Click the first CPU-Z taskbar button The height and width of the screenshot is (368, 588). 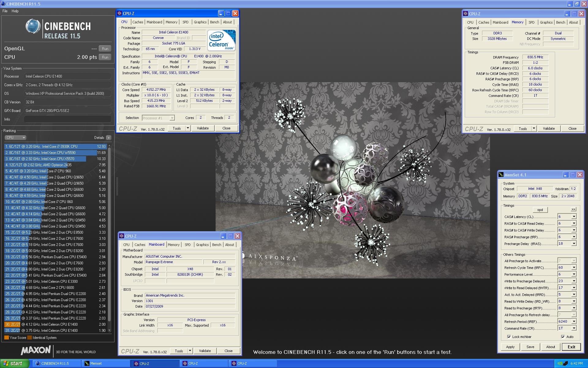(155, 363)
